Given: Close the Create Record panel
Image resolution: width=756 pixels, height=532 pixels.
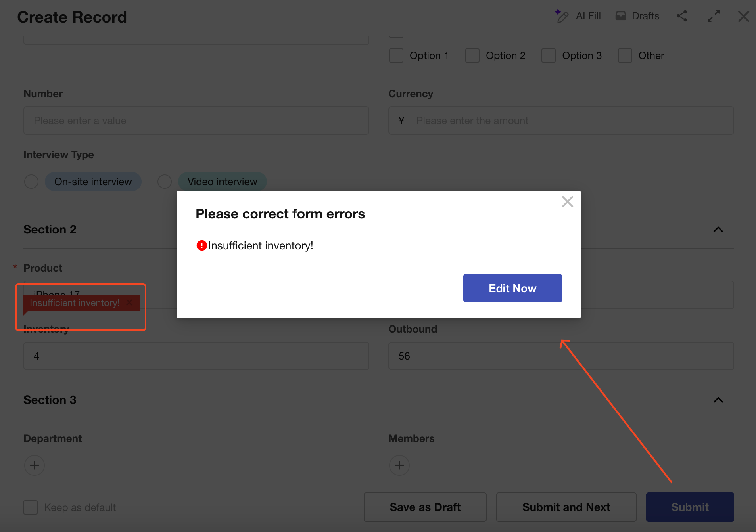Looking at the screenshot, I should coord(743,17).
